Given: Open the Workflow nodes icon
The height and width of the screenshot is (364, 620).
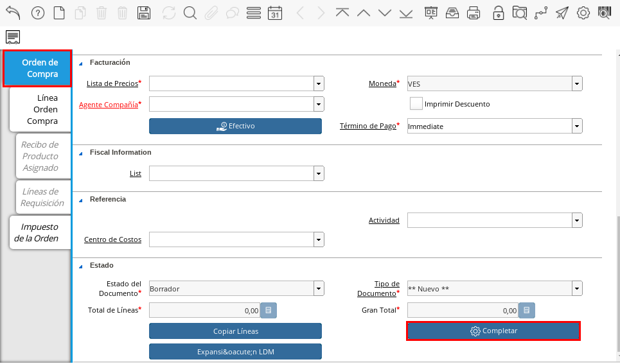Looking at the screenshot, I should pos(541,13).
